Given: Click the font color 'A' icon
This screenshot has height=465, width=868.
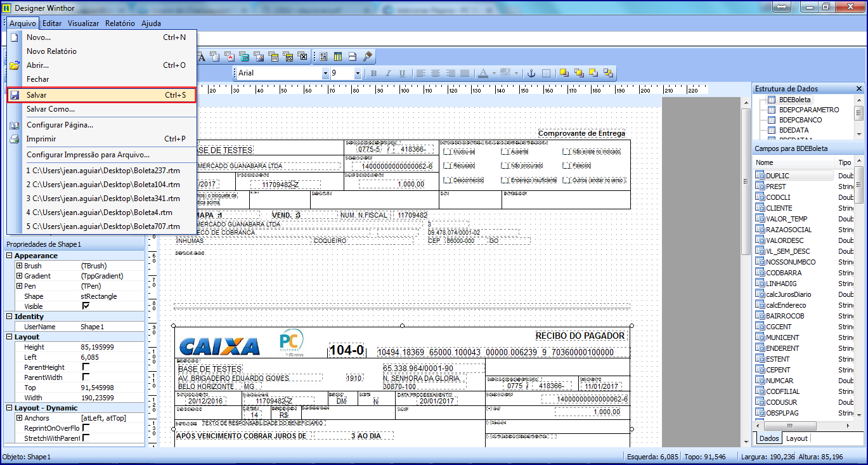Looking at the screenshot, I should (483, 74).
